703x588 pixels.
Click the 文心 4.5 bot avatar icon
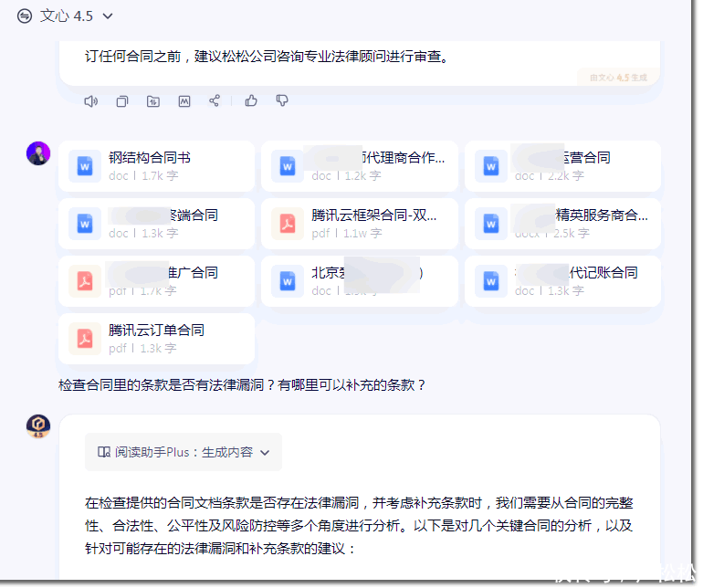(x=38, y=426)
